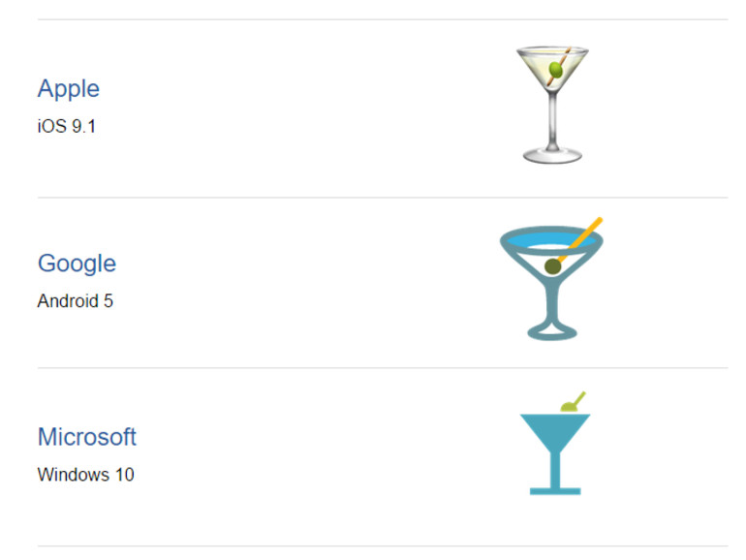
Task: Click the divider between Google and Microsoft rows
Action: point(383,368)
